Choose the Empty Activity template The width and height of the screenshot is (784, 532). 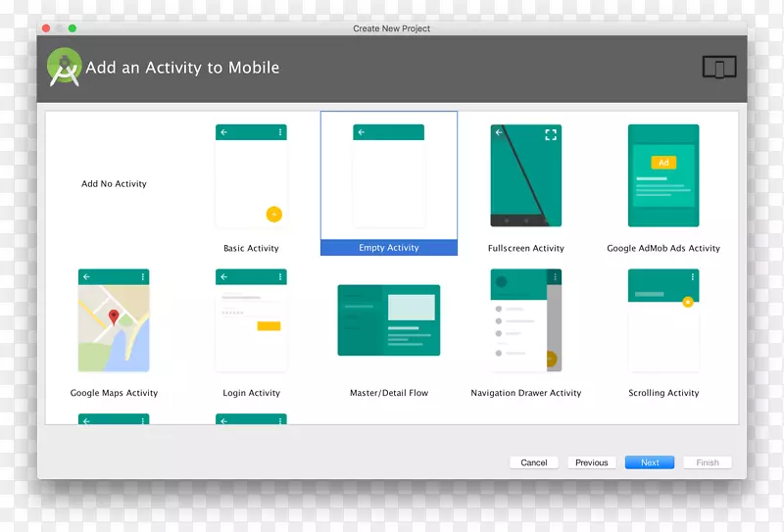click(x=389, y=177)
